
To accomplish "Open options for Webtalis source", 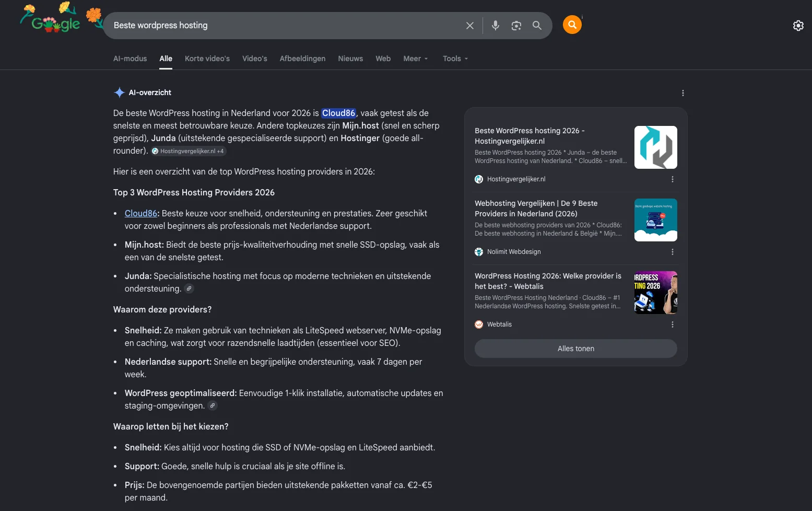I will [x=673, y=324].
